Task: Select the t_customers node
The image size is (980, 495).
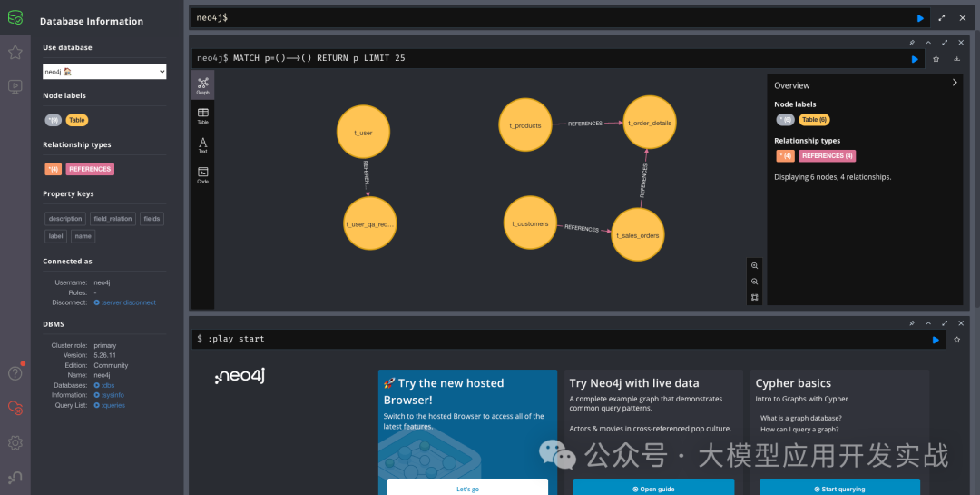Action: click(x=530, y=223)
